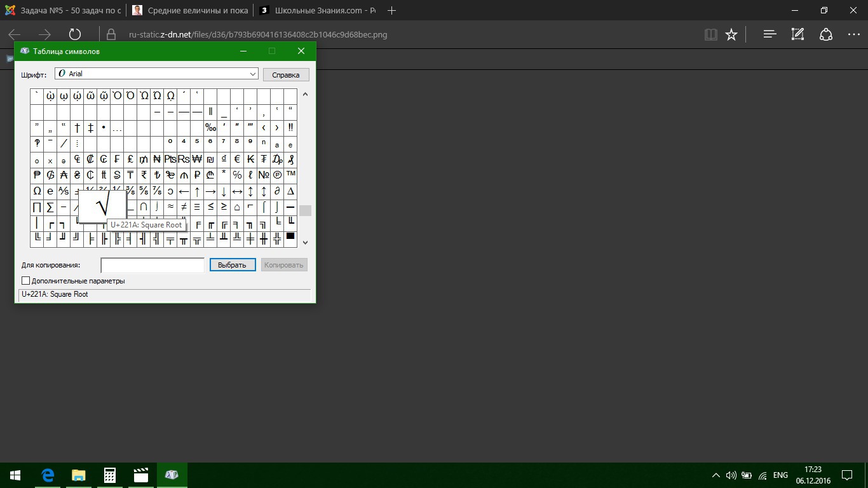Open the volume control in tray
Viewport: 868px width, 488px height.
click(731, 475)
